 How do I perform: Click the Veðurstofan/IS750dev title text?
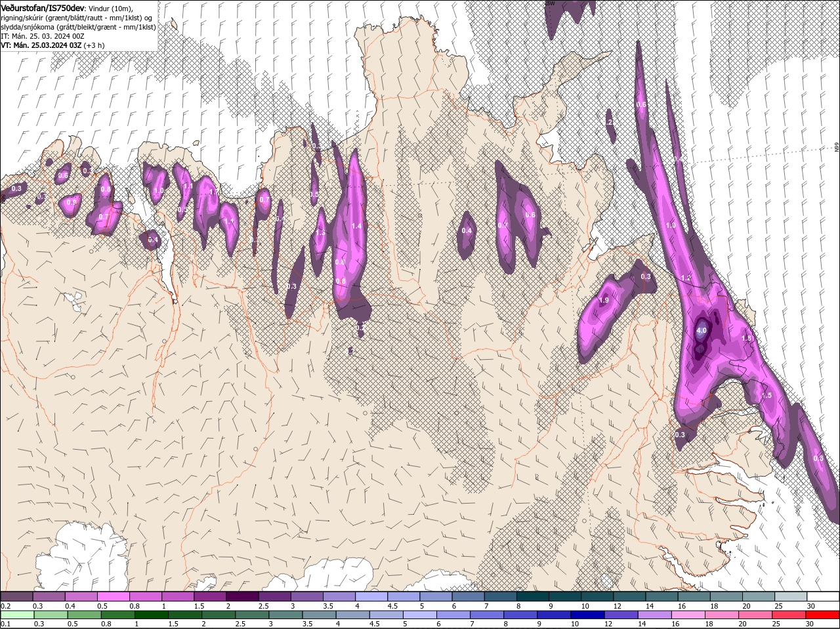[42, 7]
